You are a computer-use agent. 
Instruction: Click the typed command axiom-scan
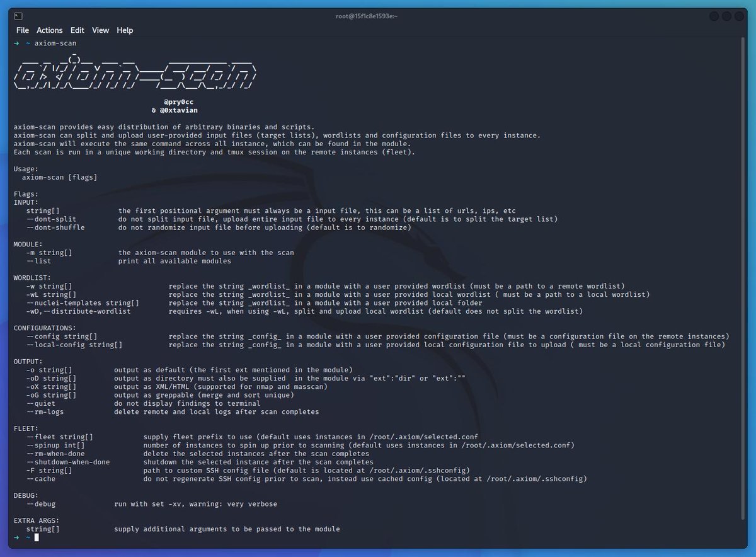55,43
